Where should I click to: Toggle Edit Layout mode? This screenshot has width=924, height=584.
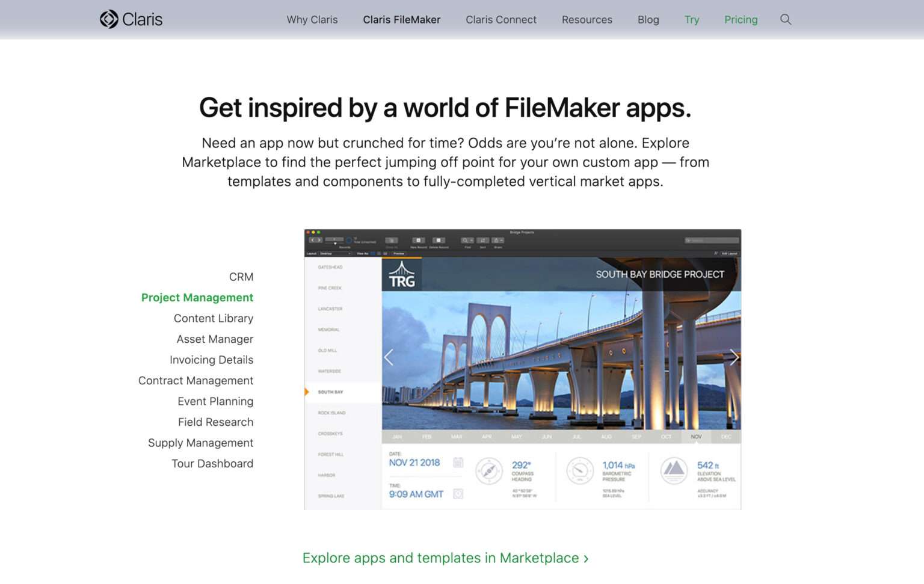point(728,253)
